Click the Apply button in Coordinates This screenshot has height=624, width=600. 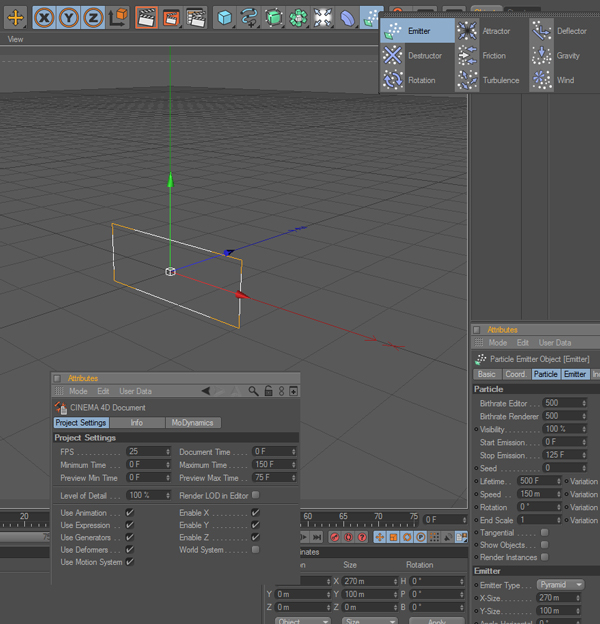[x=437, y=621]
